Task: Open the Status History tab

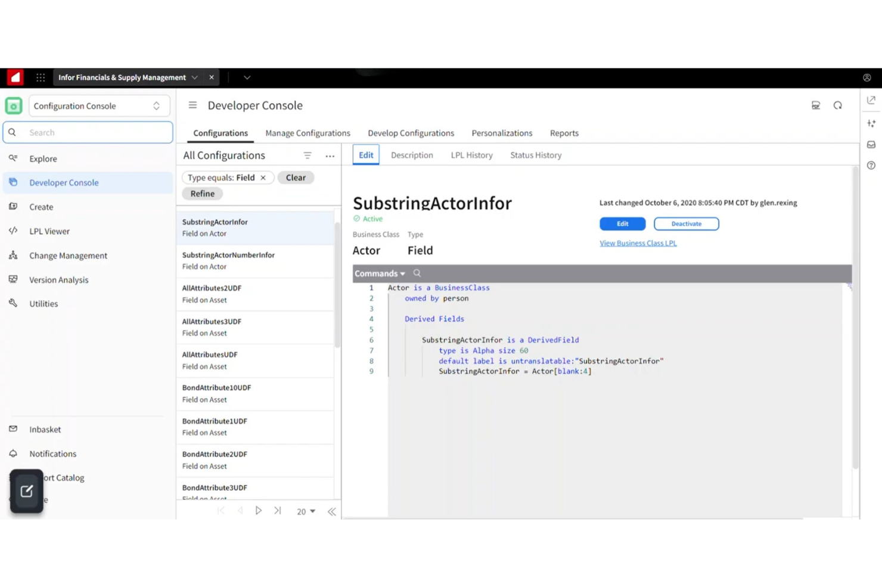Action: (x=536, y=155)
